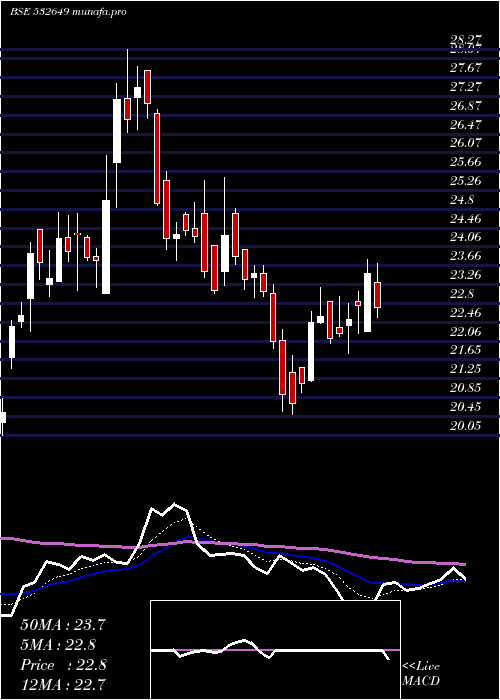Click the 24.46 price axis label
This screenshot has height=700, width=500.
point(466,219)
